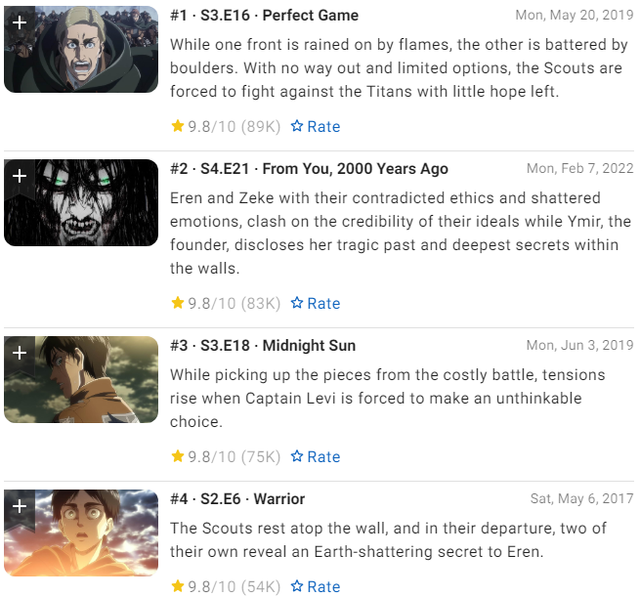Rate the Midnight Sun episode
This screenshot has height=596, width=640.
[x=323, y=456]
